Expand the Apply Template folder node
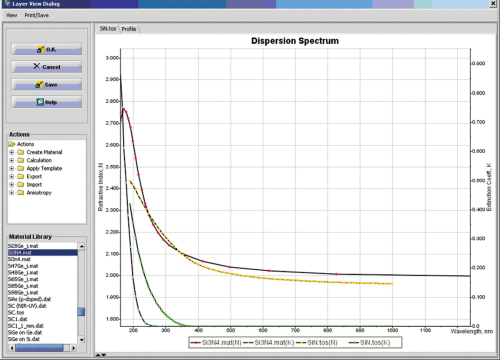Image resolution: width=500 pixels, height=360 pixels. (12, 168)
